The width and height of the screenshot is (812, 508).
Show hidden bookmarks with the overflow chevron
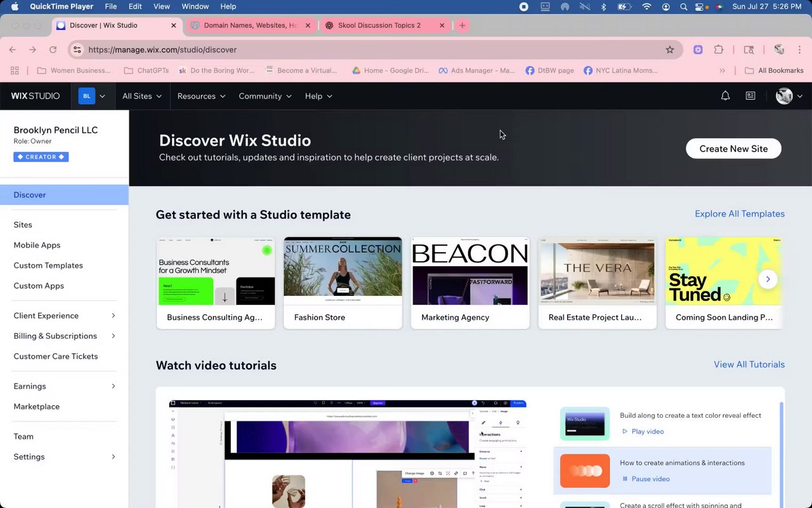point(722,70)
